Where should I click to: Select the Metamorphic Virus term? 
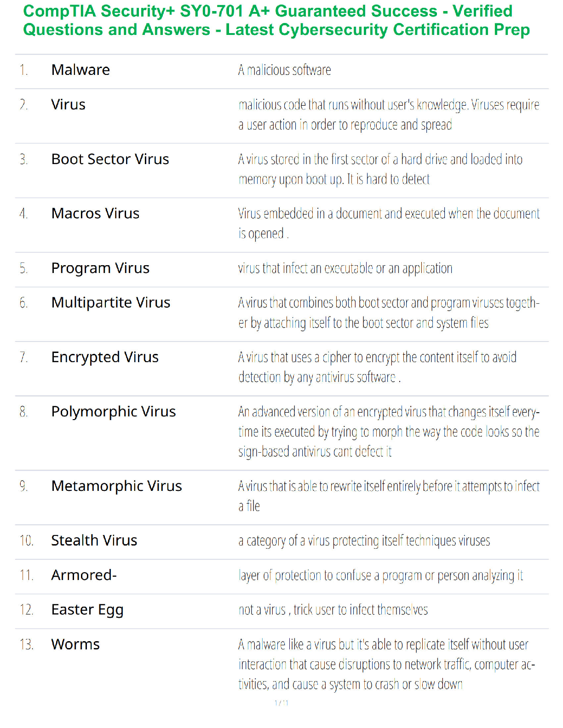click(116, 486)
